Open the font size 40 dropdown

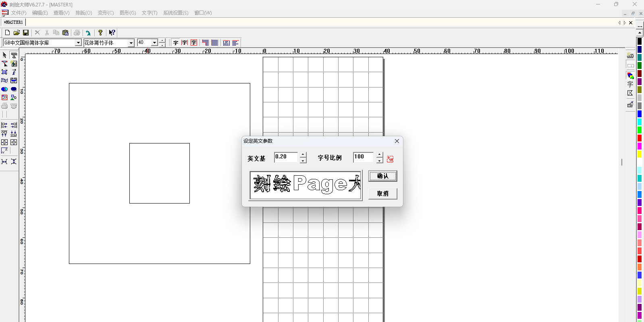tap(154, 43)
